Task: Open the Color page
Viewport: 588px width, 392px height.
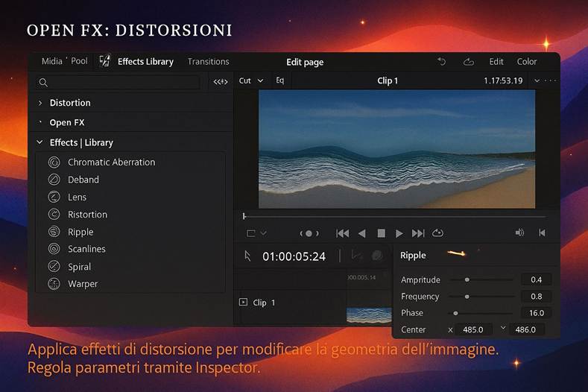Action: click(x=526, y=62)
